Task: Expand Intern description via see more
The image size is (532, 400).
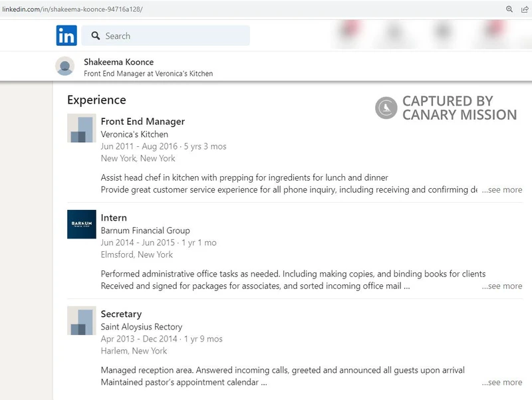Action: click(x=502, y=286)
